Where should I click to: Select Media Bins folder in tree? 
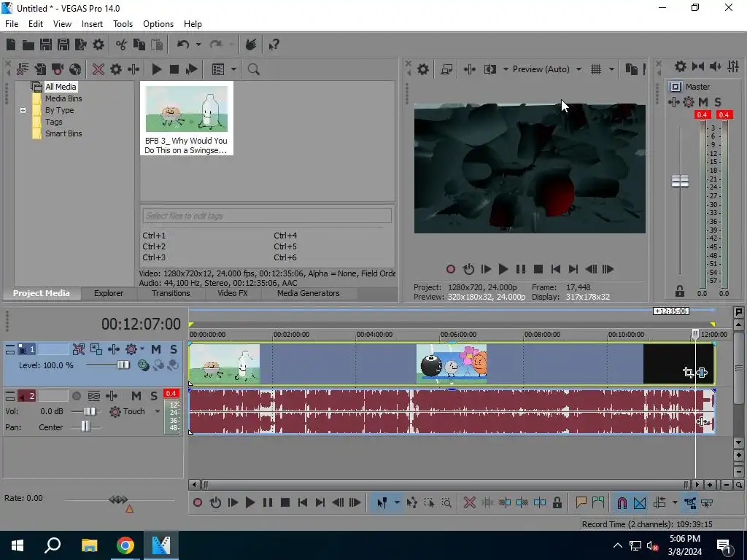pos(63,98)
